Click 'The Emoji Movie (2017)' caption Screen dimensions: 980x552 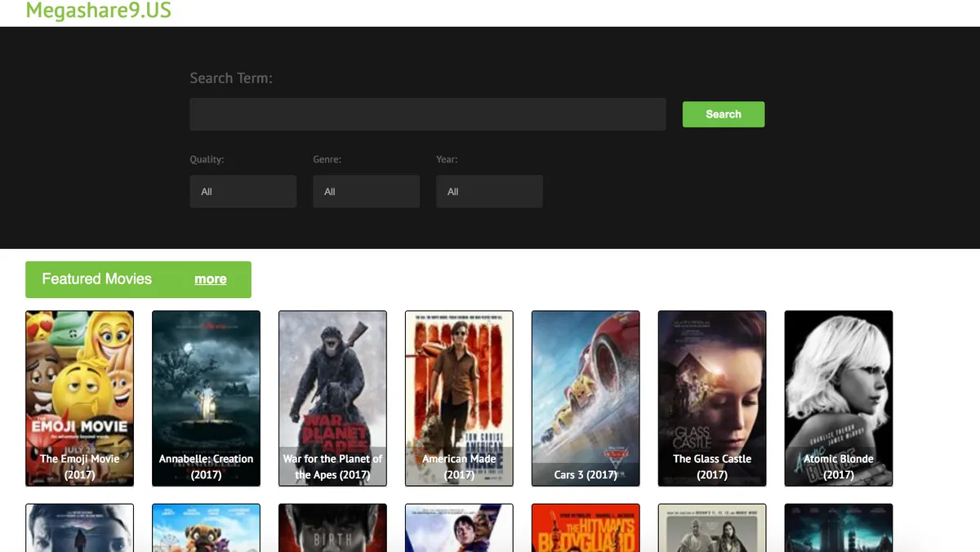(x=80, y=466)
